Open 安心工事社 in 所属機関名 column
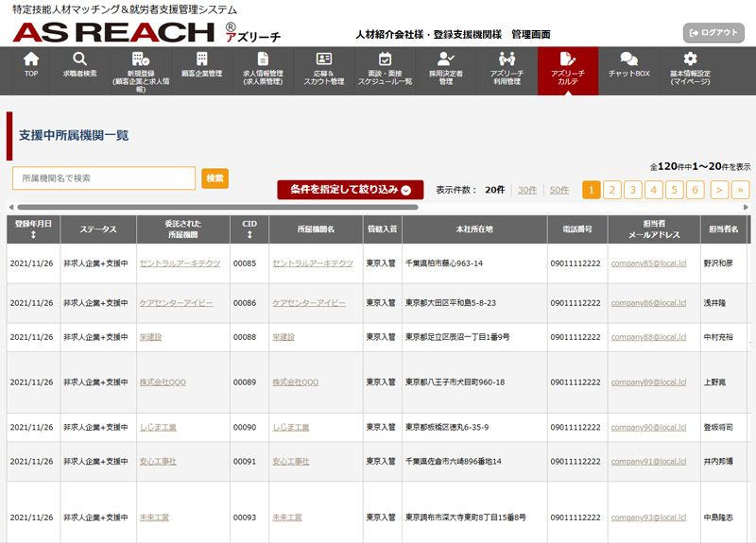 [x=291, y=462]
